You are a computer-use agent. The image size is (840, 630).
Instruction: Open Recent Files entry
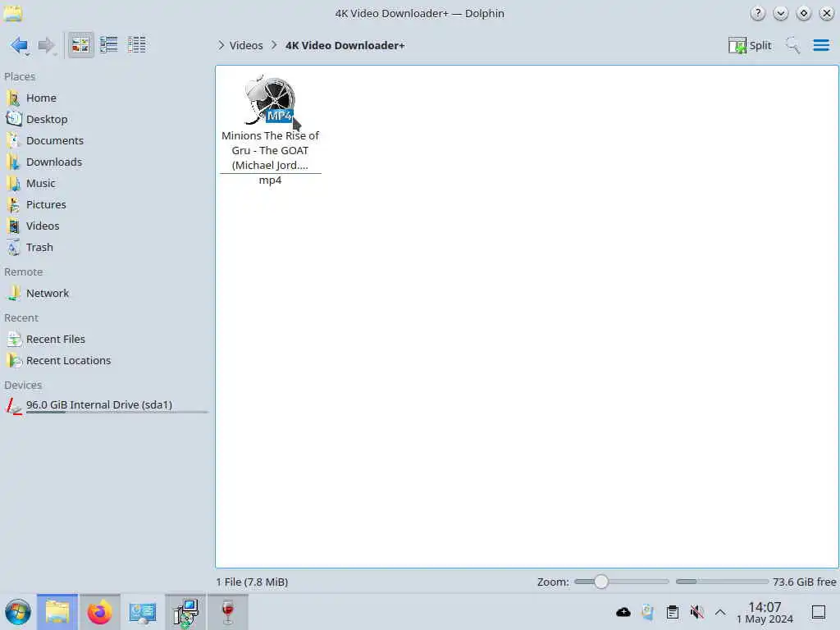tap(55, 340)
